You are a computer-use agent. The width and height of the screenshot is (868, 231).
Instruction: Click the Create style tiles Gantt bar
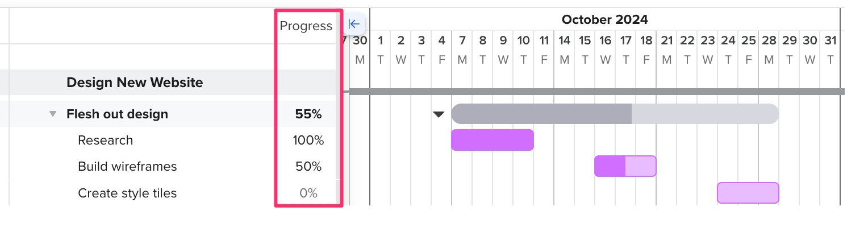[x=748, y=193]
